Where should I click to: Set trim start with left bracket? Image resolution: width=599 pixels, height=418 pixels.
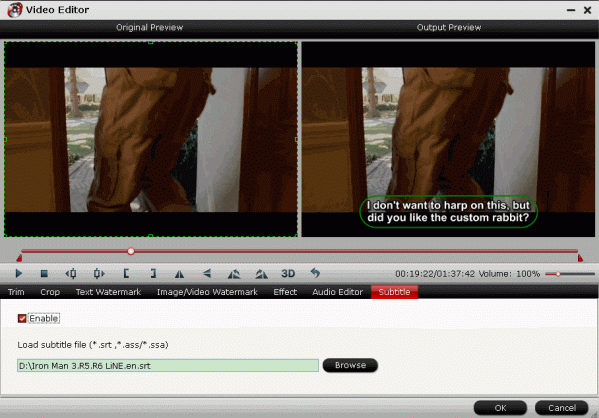click(126, 274)
